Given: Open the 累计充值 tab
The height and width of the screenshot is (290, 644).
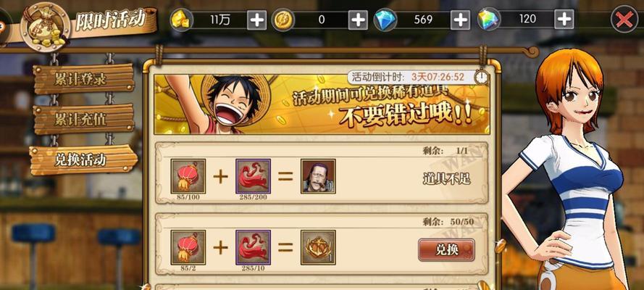Looking at the screenshot, I should [84, 120].
